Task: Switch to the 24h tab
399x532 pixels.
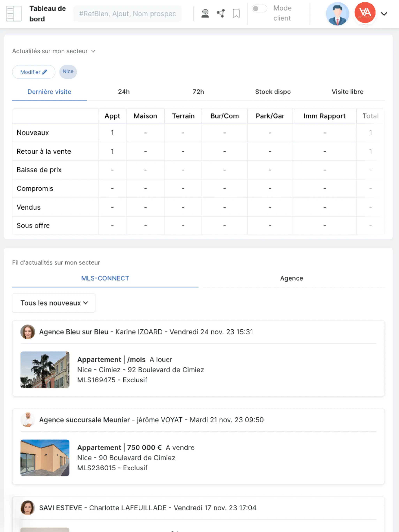Action: 124,92
